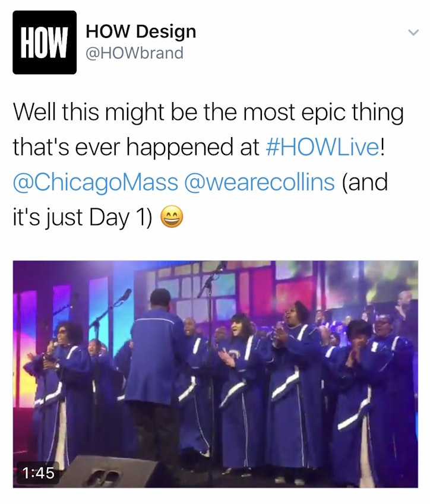Open the HOW logo profile avatar
The width and height of the screenshot is (430, 504).
[x=45, y=42]
